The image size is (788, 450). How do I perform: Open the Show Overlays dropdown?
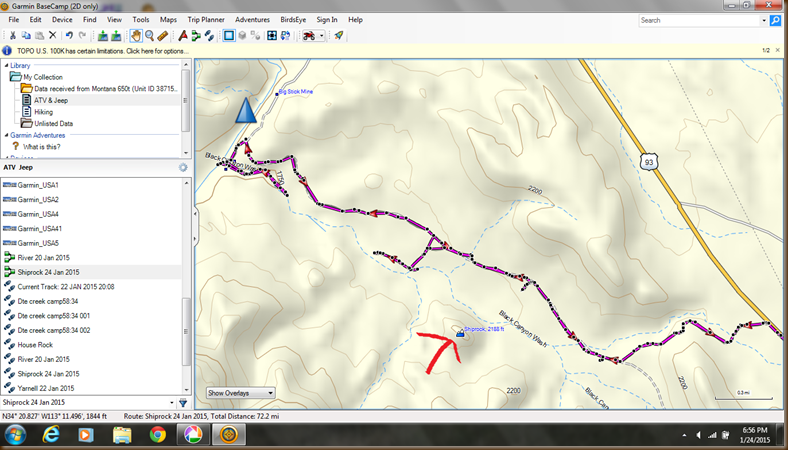click(241, 393)
